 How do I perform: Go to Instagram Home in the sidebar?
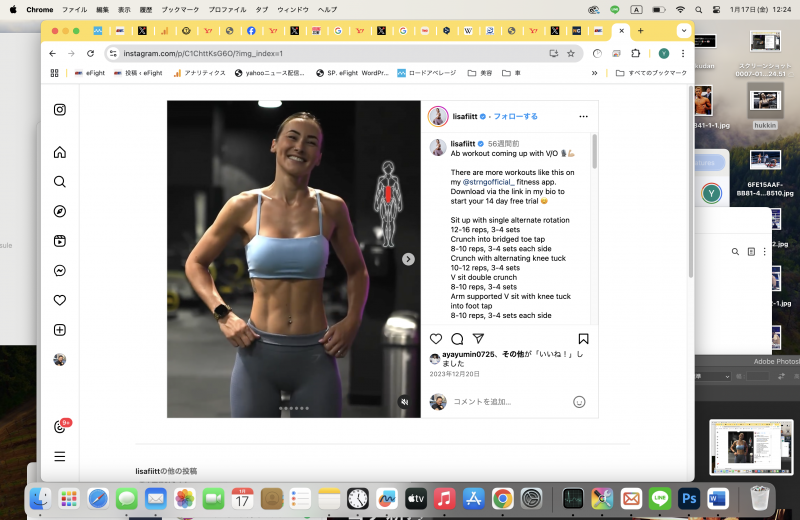coord(60,152)
